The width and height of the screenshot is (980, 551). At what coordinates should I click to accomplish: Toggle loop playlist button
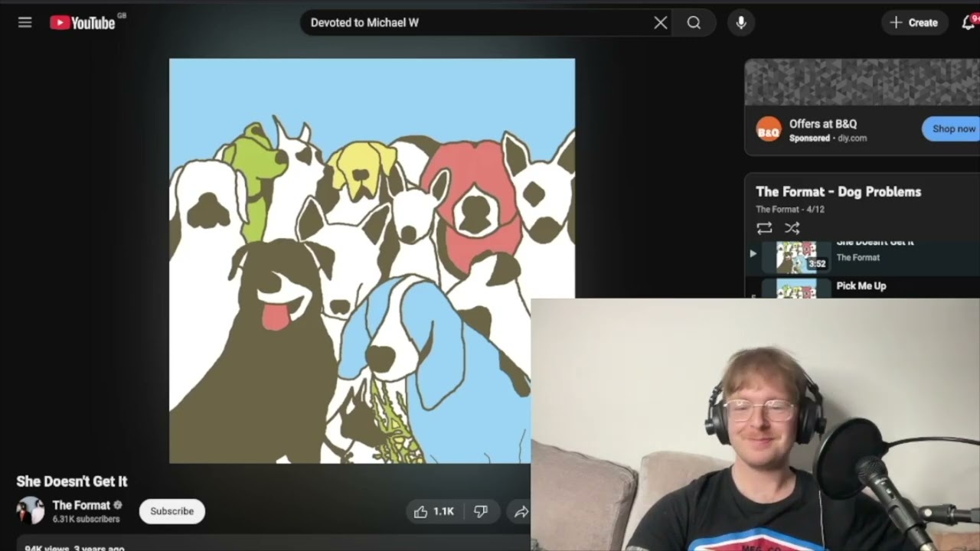coord(764,228)
